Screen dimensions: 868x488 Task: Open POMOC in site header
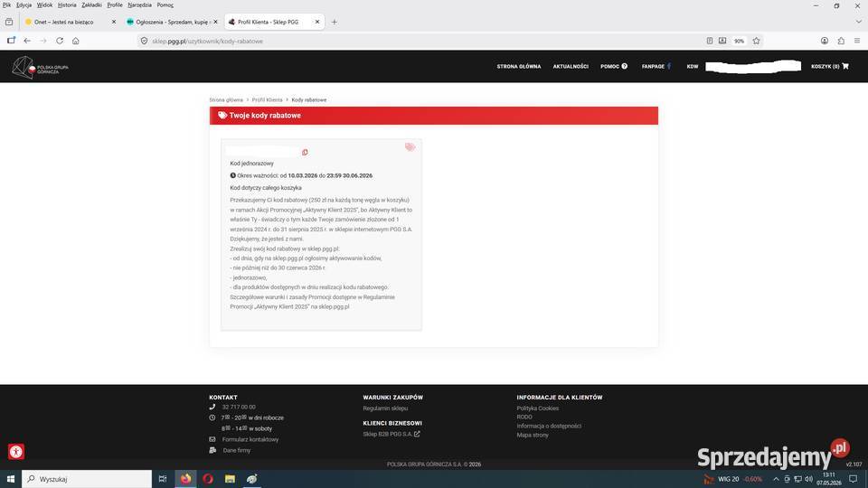coord(613,66)
